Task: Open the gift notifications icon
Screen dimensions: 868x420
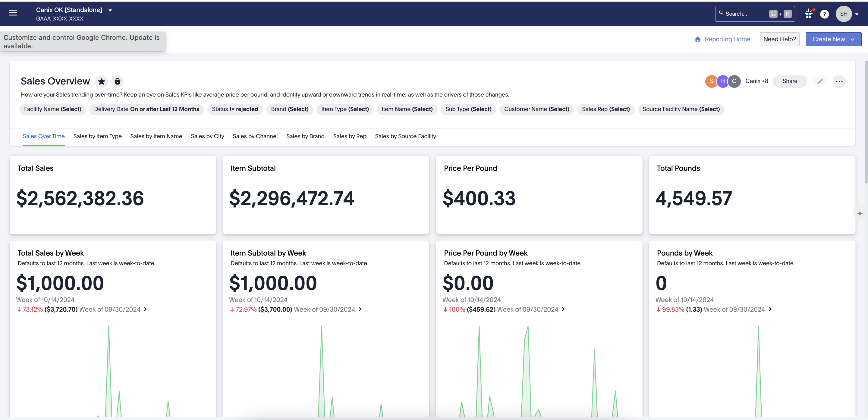Action: point(809,14)
